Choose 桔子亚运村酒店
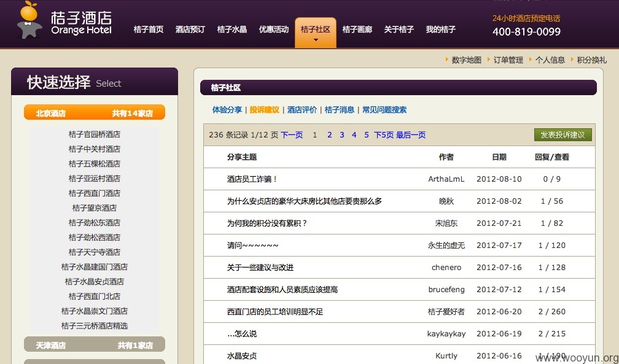The width and height of the screenshot is (619, 364). [95, 179]
